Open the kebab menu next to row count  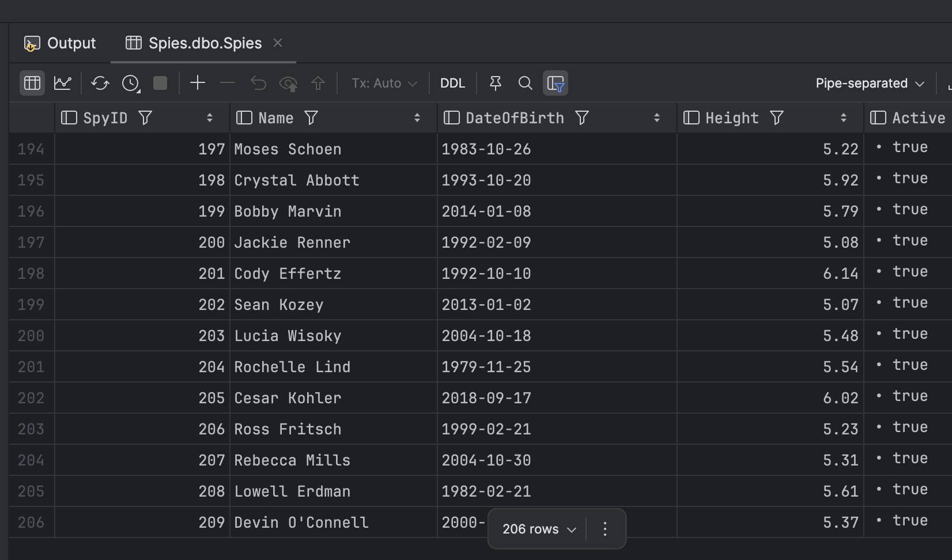pyautogui.click(x=604, y=528)
